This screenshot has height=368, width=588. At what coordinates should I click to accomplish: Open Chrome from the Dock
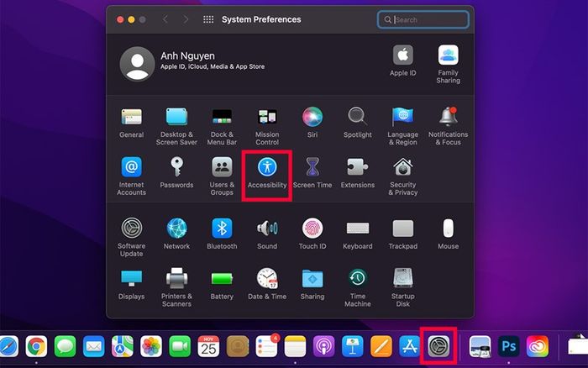36,346
